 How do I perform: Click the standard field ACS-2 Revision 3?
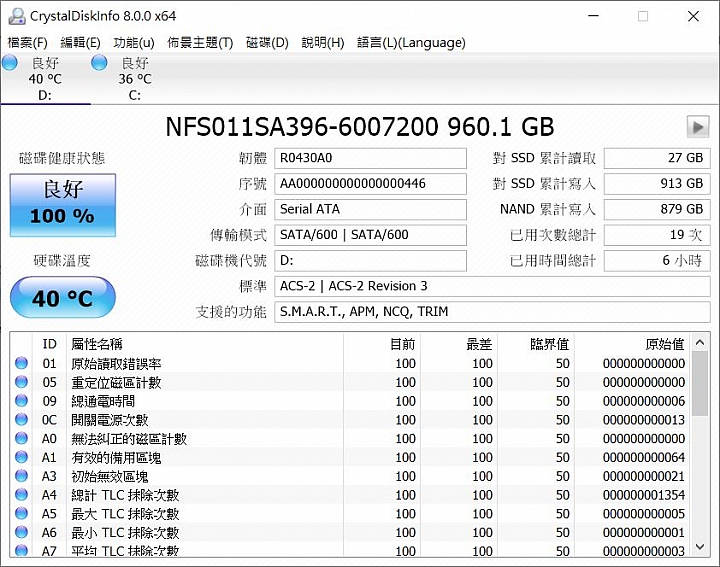(x=492, y=286)
